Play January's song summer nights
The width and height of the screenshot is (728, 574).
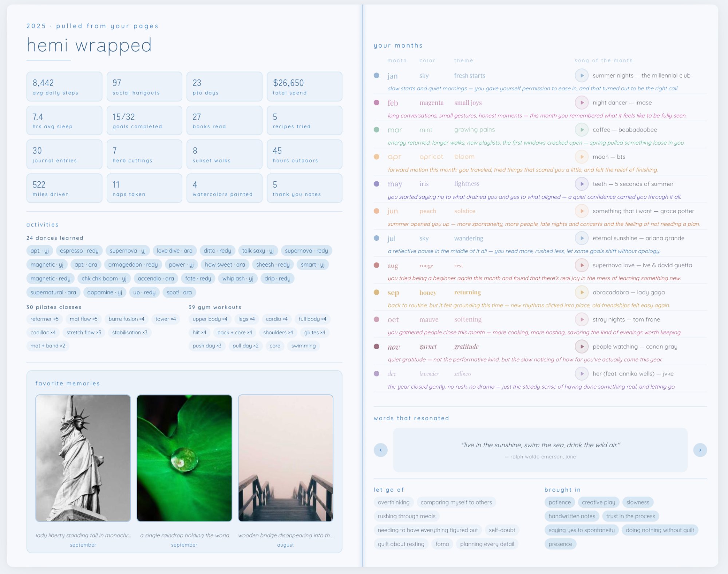(x=582, y=76)
